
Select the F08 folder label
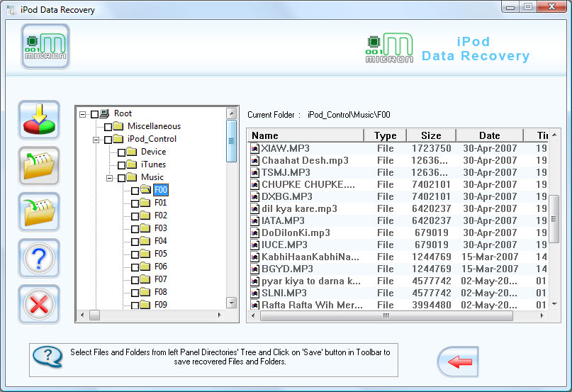click(160, 292)
